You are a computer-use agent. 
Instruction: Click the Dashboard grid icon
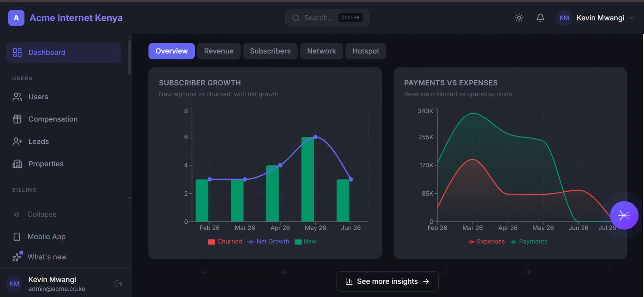[x=17, y=52]
